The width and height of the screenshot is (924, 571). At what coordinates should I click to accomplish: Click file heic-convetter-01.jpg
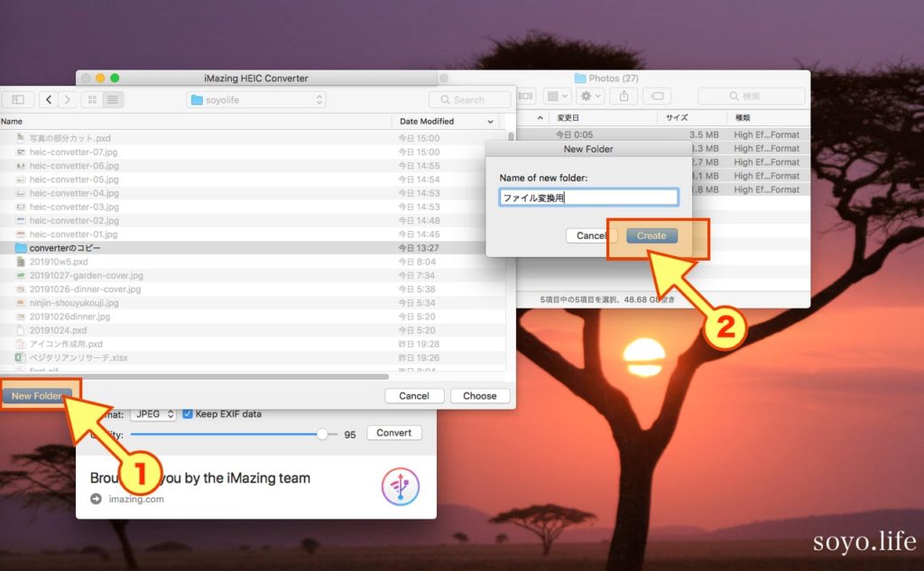pos(74,234)
